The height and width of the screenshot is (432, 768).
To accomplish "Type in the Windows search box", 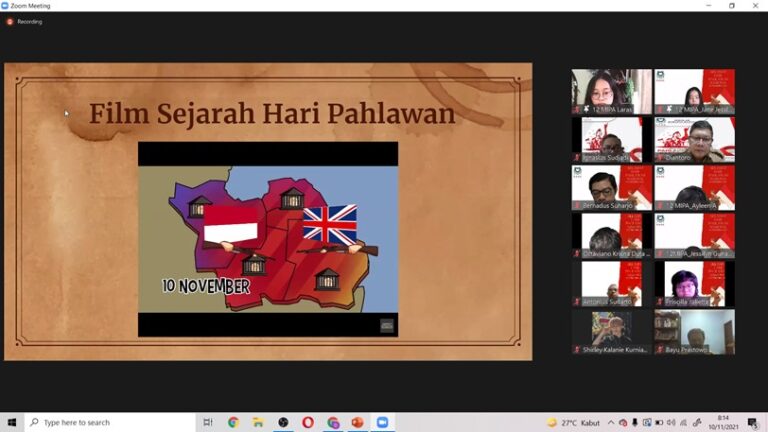I will (110, 423).
